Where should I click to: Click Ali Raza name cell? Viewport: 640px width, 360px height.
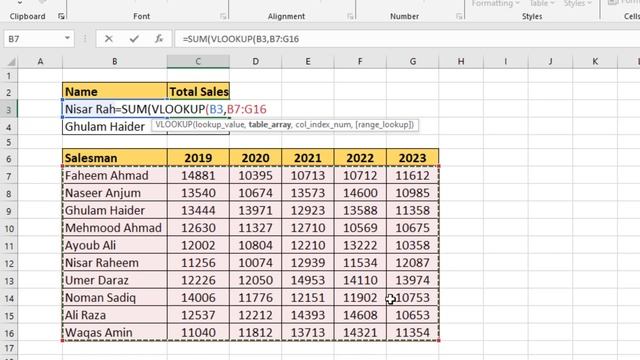tap(115, 315)
